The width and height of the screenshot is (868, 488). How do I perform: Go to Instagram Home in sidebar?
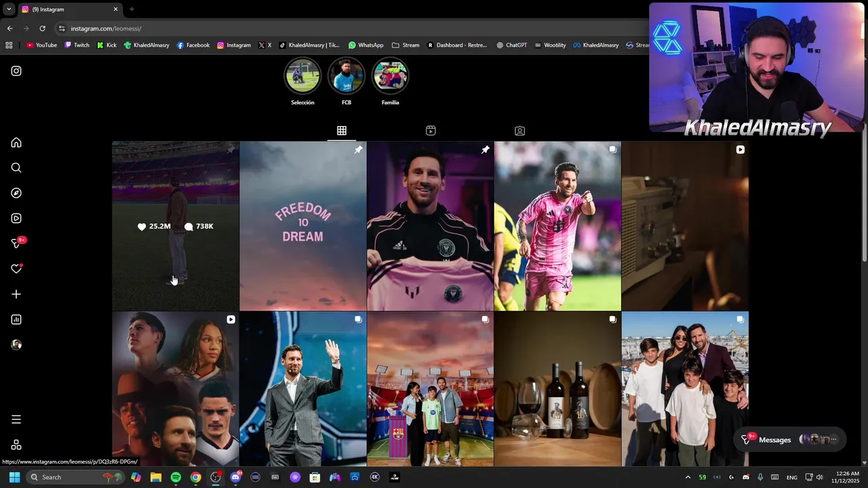(16, 142)
